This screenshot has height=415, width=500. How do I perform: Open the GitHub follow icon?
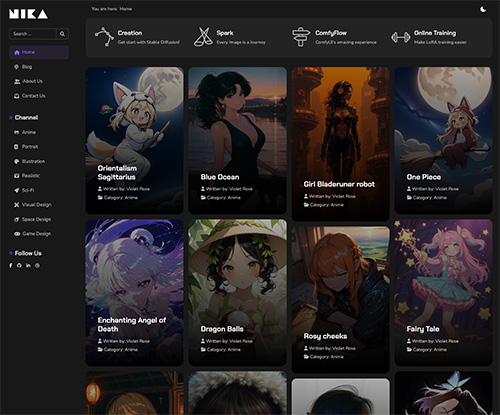[19, 265]
